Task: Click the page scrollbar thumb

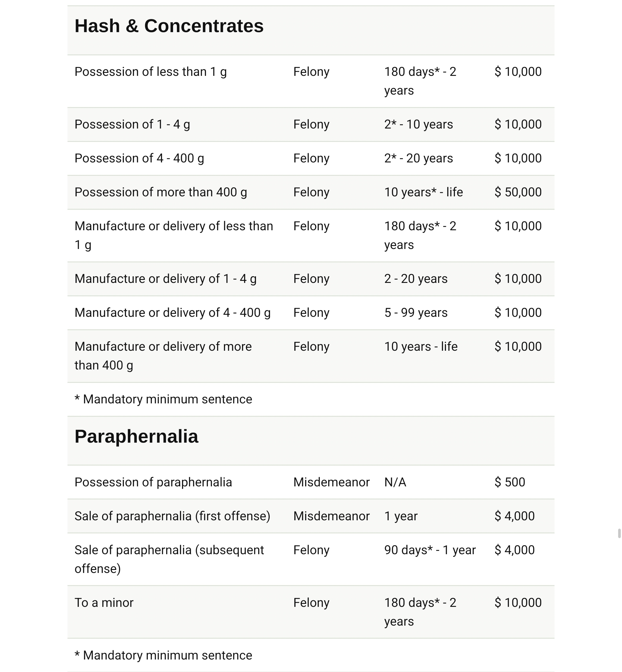Action: (x=619, y=534)
